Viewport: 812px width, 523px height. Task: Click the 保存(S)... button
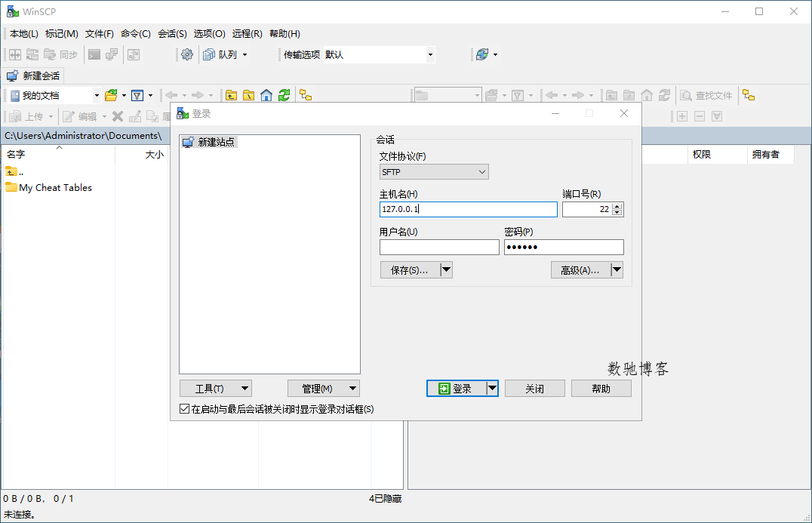[x=410, y=269]
